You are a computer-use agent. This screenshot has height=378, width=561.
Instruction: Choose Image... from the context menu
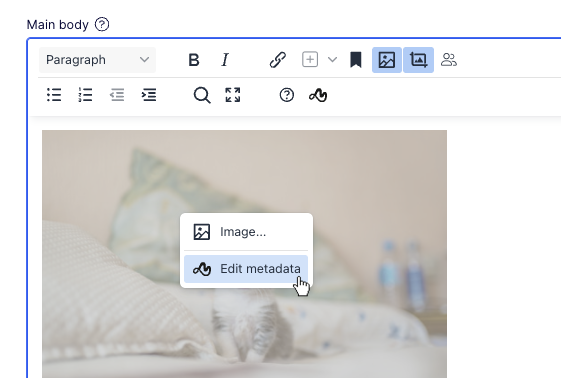(x=246, y=232)
